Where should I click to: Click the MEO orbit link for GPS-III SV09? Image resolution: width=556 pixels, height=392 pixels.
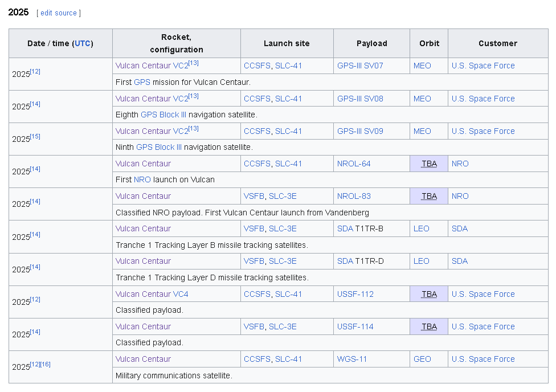422,131
